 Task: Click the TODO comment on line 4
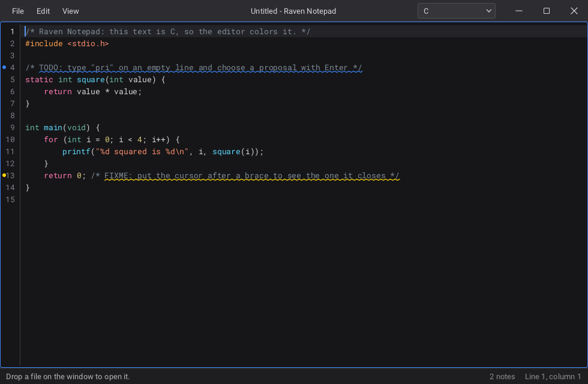(193, 67)
